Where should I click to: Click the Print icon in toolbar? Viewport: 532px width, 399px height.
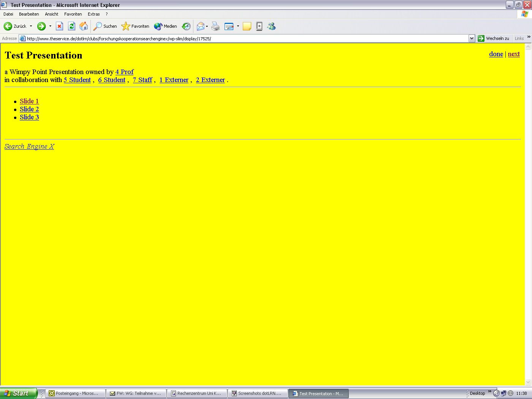pos(215,26)
